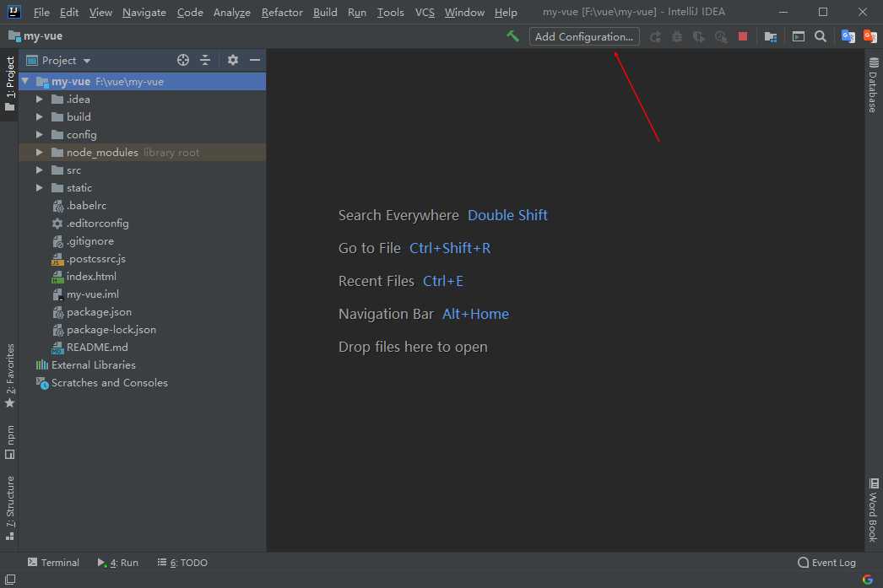Click the Profiler run icon
Screen dimensions: 883x588
[721, 36]
